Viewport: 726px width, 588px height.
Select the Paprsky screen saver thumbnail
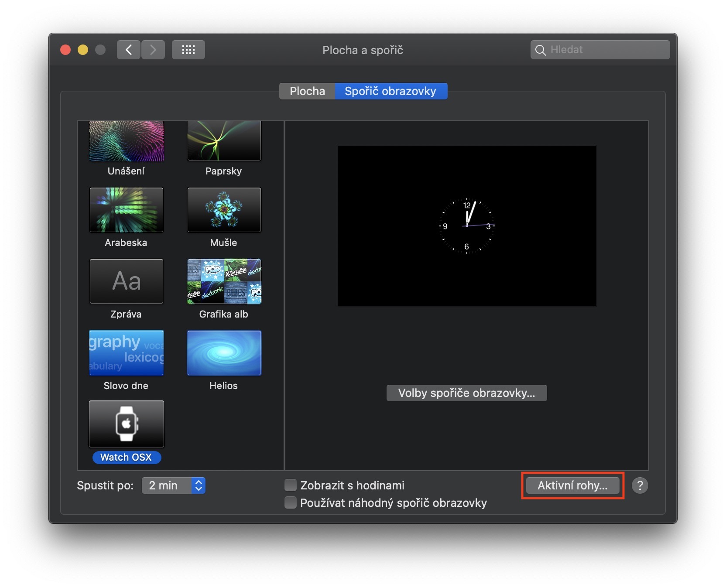[224, 141]
